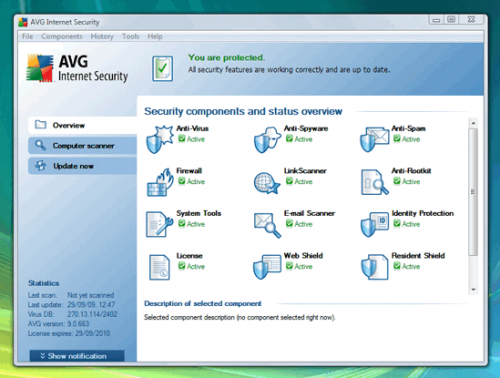Select the E-mail Scanner label
Screen dimensions: 500x378
[309, 213]
